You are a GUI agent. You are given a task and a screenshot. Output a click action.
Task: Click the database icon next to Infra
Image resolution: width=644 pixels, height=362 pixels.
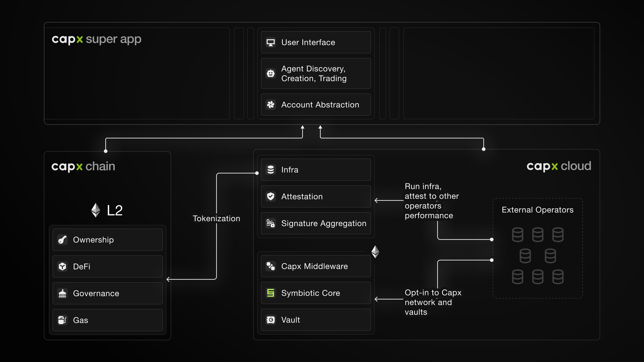click(x=271, y=170)
